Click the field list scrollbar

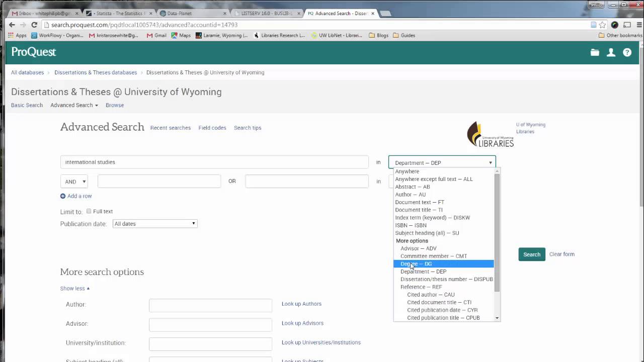click(x=497, y=233)
